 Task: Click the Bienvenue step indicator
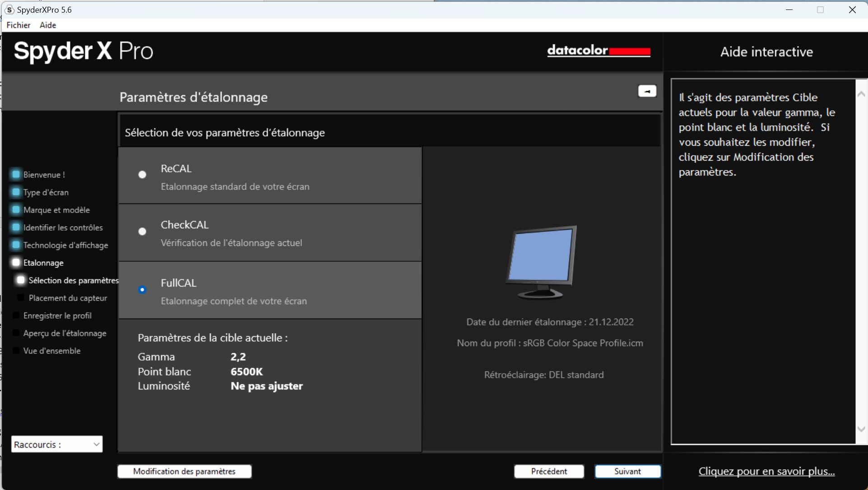tap(16, 174)
